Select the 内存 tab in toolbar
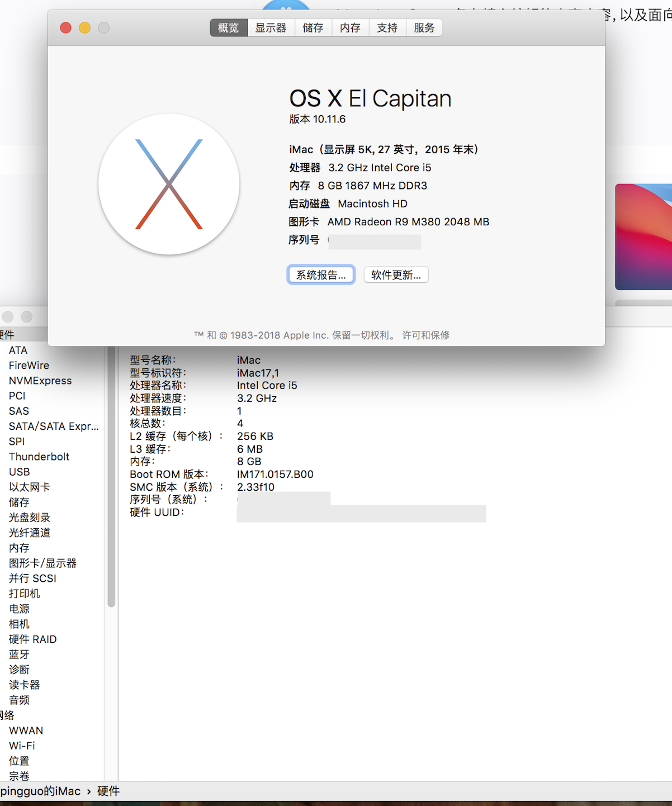The width and height of the screenshot is (672, 806). point(350,28)
